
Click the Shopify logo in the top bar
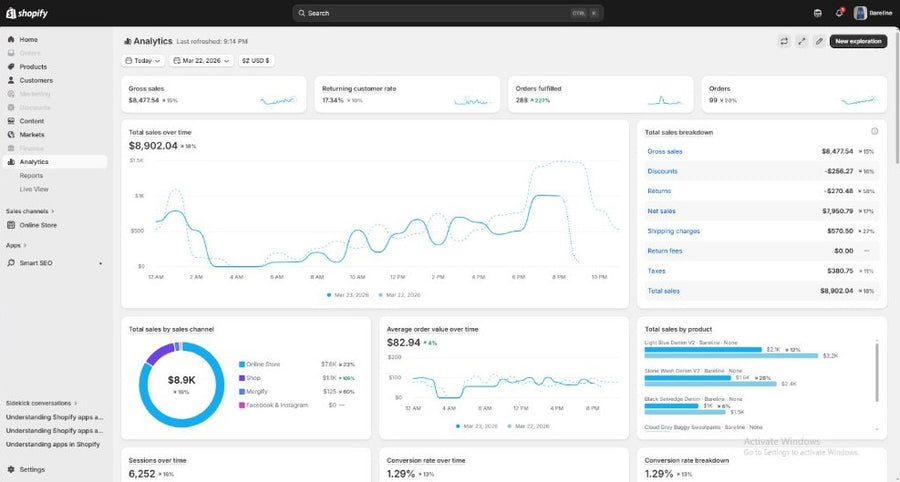coord(27,13)
